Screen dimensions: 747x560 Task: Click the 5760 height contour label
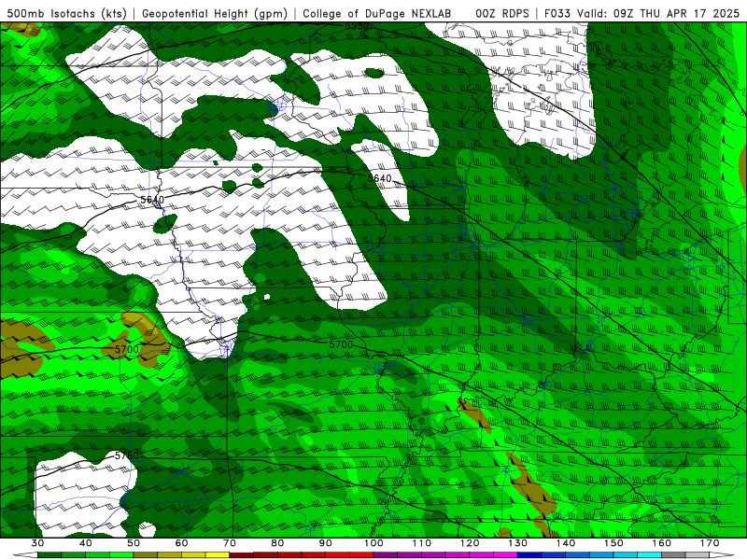click(x=127, y=455)
